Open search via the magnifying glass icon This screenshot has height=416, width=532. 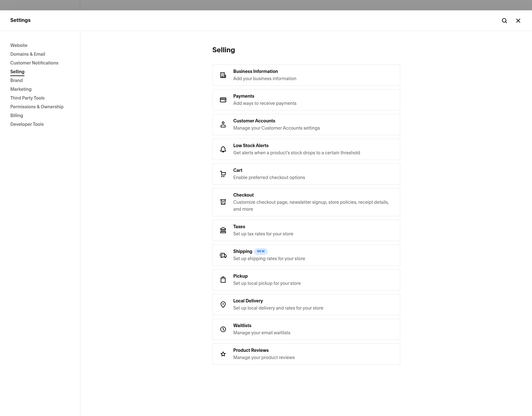[x=504, y=20]
